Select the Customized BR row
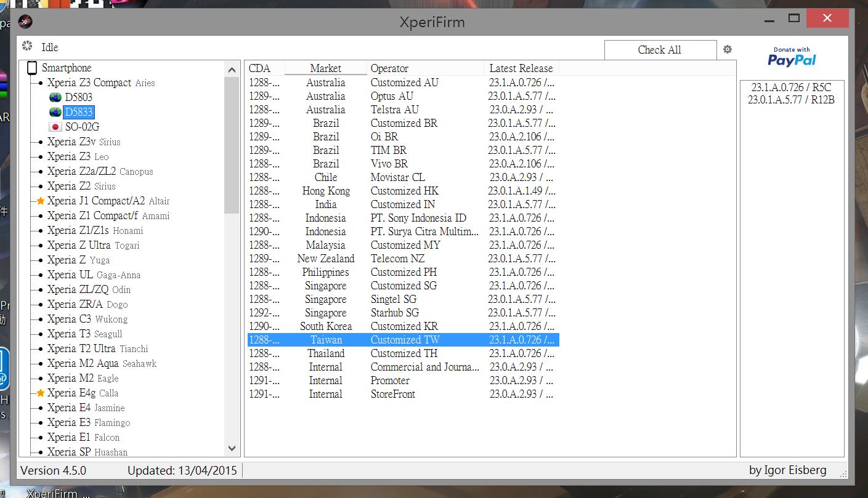868x498 pixels. pyautogui.click(x=403, y=123)
